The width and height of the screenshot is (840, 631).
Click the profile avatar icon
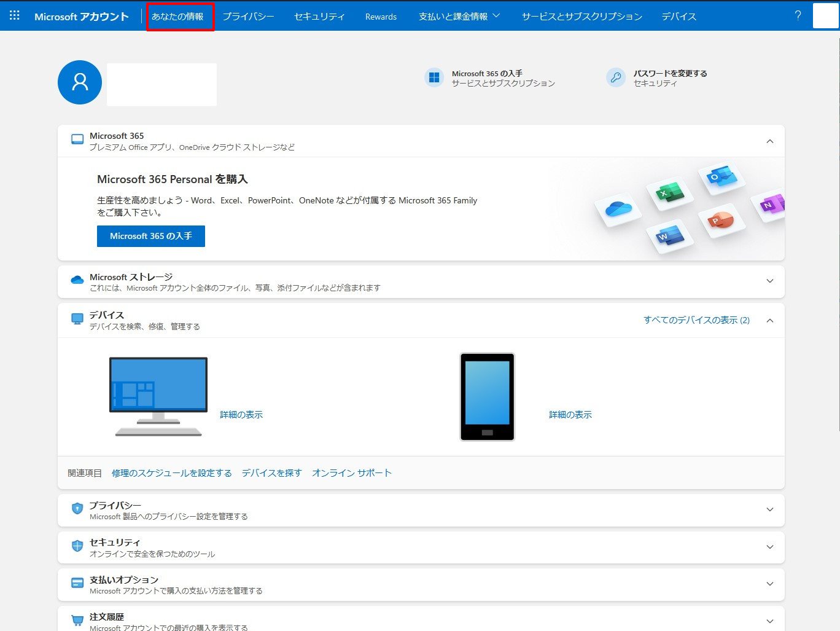[80, 82]
